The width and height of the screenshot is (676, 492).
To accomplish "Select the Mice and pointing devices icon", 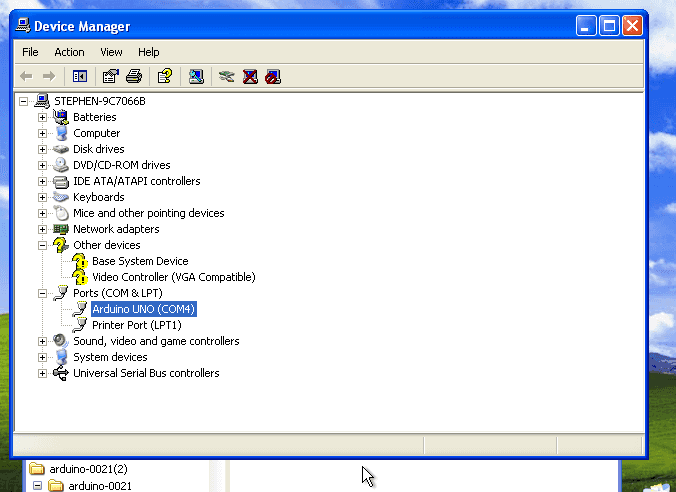I will [x=61, y=213].
